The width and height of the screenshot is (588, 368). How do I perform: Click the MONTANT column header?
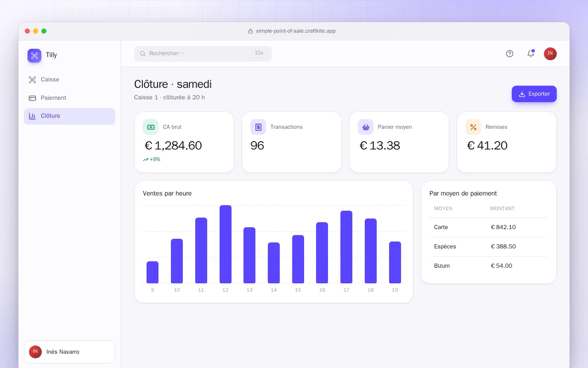click(503, 209)
